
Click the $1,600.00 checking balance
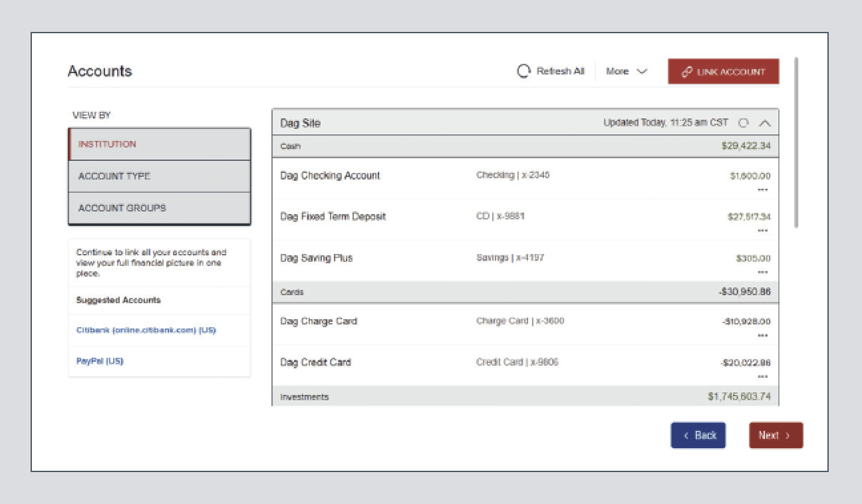(x=750, y=176)
